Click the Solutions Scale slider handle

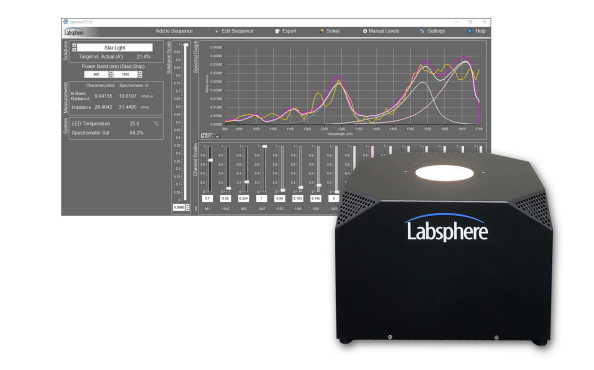[186, 45]
